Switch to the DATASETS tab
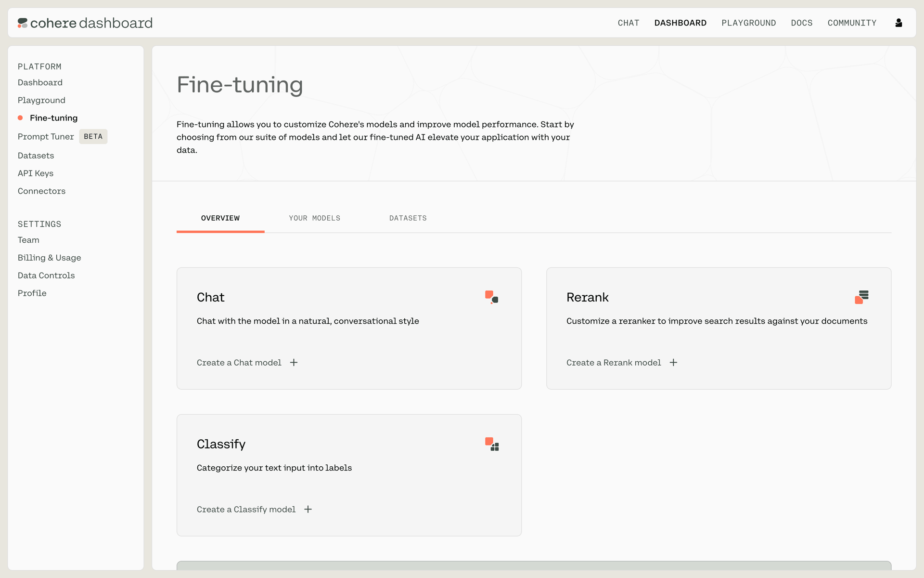924x578 pixels. (408, 218)
